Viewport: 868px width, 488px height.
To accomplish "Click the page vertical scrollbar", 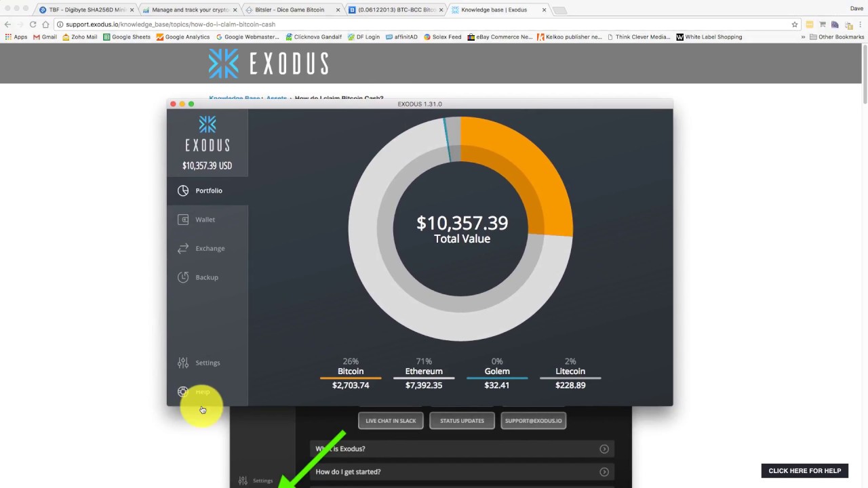I will [864, 75].
